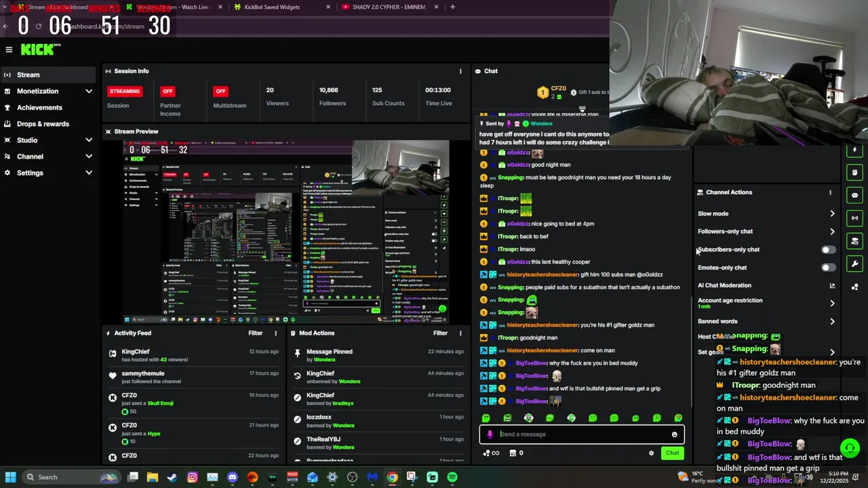868x488 pixels.
Task: Open the Session Info three-dot menu
Action: click(x=460, y=71)
